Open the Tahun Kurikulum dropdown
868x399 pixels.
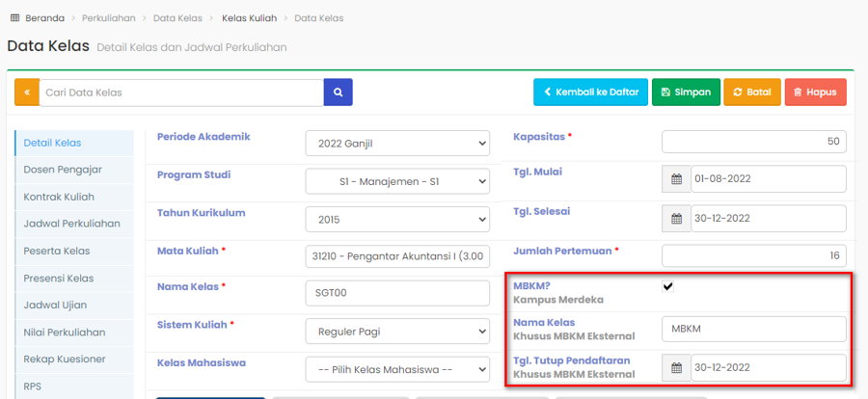pyautogui.click(x=397, y=219)
